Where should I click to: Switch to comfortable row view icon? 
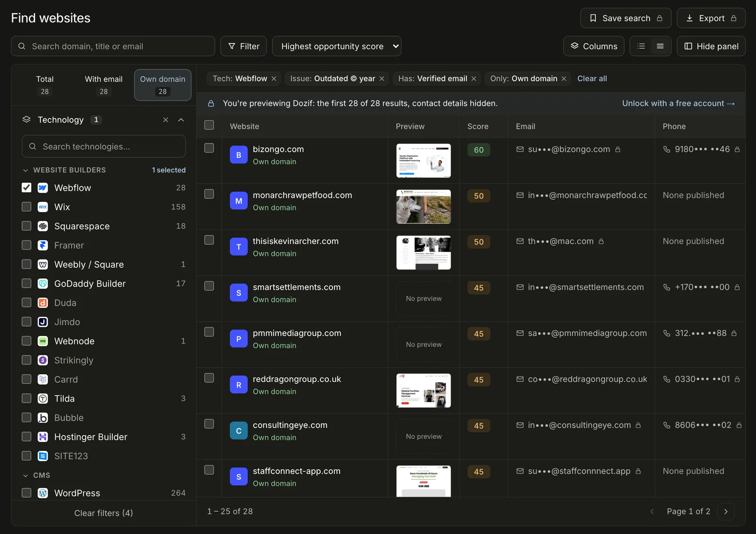pyautogui.click(x=660, y=46)
